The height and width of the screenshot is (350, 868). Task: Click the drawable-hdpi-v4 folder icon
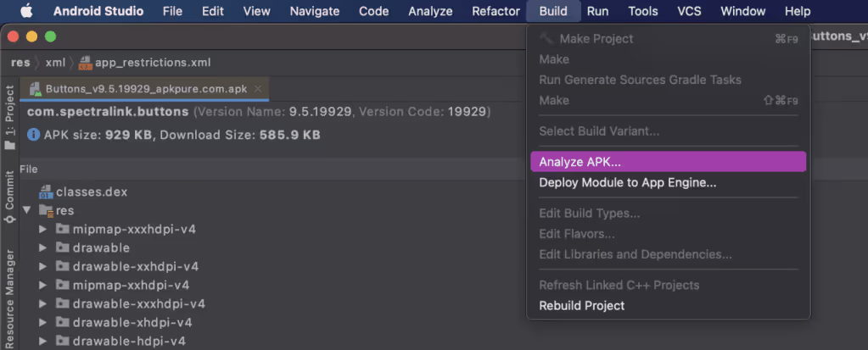click(63, 342)
